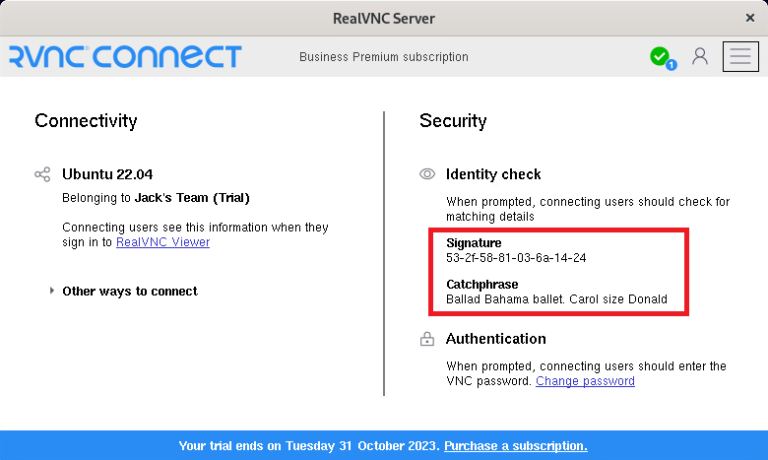The height and width of the screenshot is (460, 768).
Task: Open the hamburger menu
Action: pyautogui.click(x=740, y=56)
